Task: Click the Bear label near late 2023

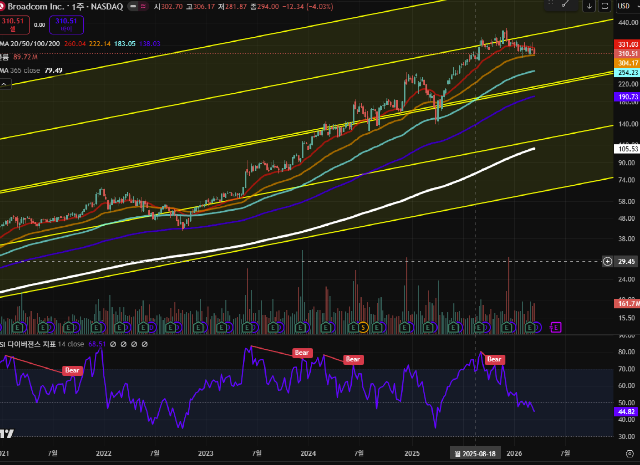Action: tap(302, 353)
